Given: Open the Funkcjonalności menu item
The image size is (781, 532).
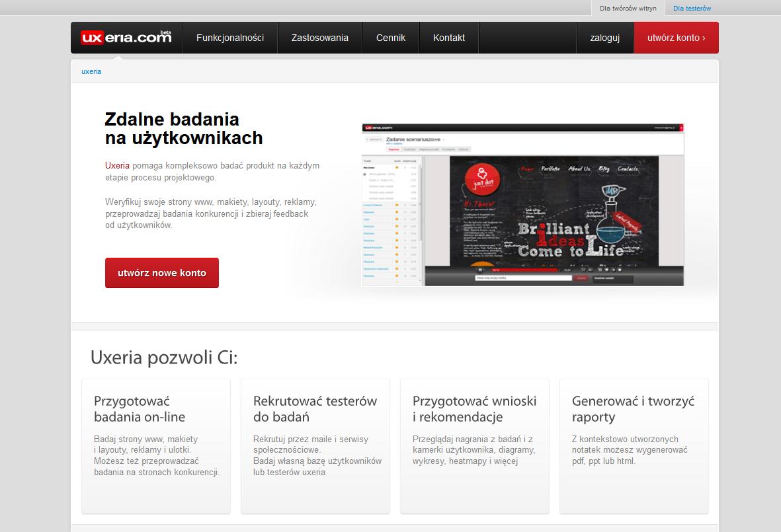Looking at the screenshot, I should [230, 38].
